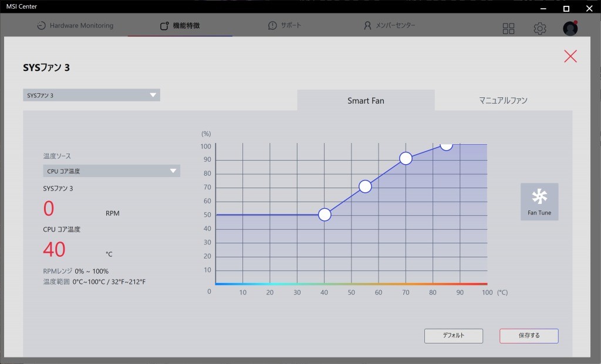Select the fan curve point at 40°C
Image resolution: width=601 pixels, height=364 pixels.
pyautogui.click(x=325, y=215)
